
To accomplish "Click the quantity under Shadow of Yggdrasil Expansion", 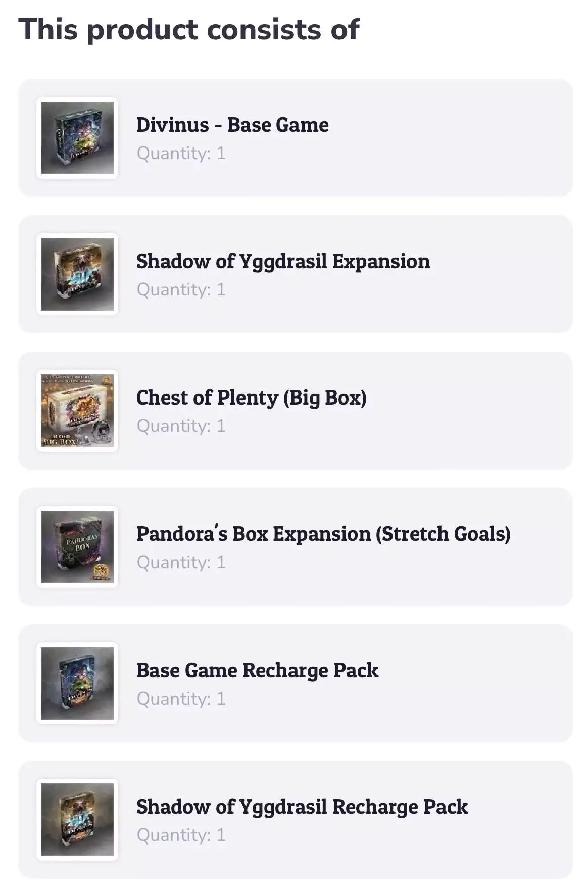I will [x=181, y=289].
